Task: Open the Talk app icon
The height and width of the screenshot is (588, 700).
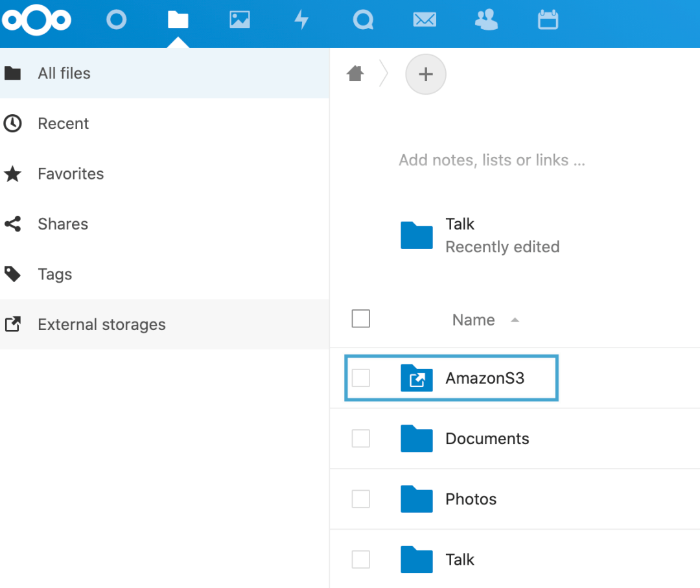Action: click(x=363, y=19)
